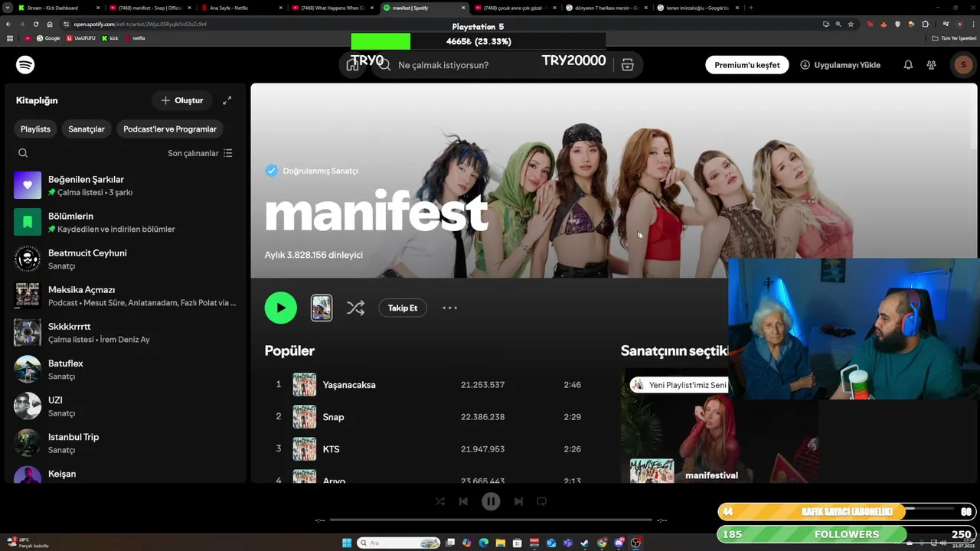Open Skkkkrrrtt playlist

(x=126, y=332)
